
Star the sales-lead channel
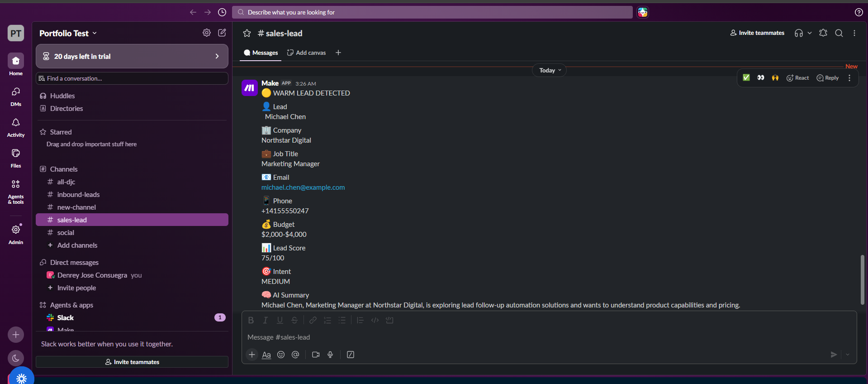(247, 33)
